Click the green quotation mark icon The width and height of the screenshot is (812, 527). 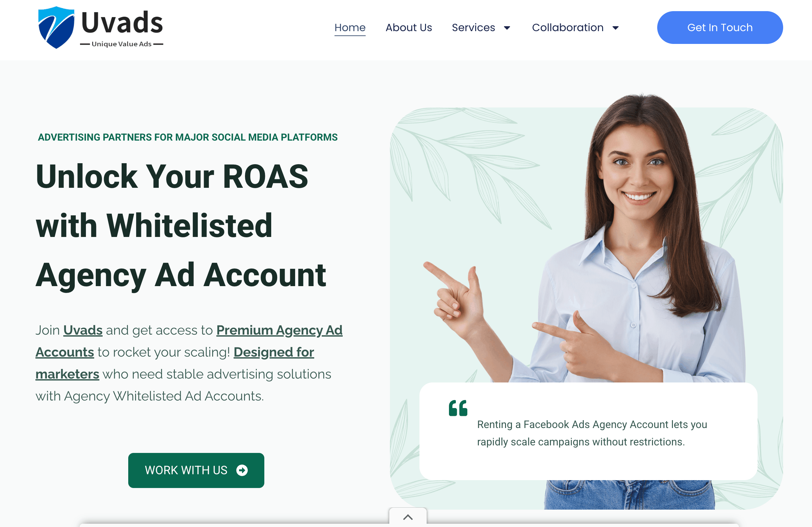(458, 408)
